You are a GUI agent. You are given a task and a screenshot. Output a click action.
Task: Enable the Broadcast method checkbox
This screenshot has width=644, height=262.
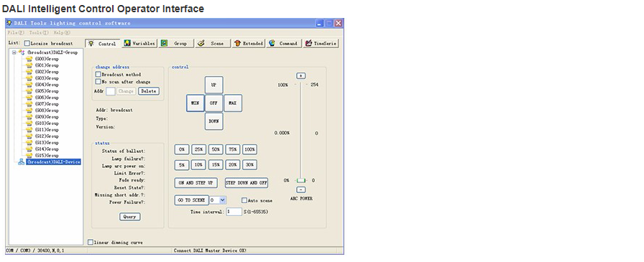(x=98, y=75)
